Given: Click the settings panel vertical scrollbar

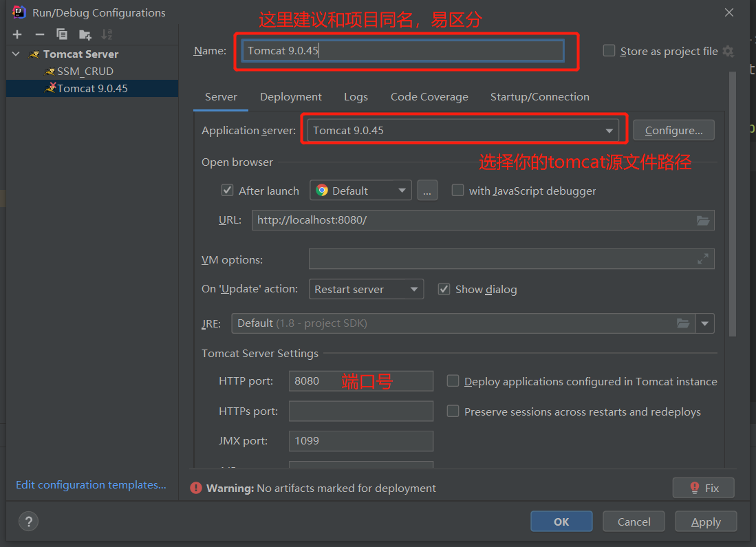Looking at the screenshot, I should click(x=733, y=204).
